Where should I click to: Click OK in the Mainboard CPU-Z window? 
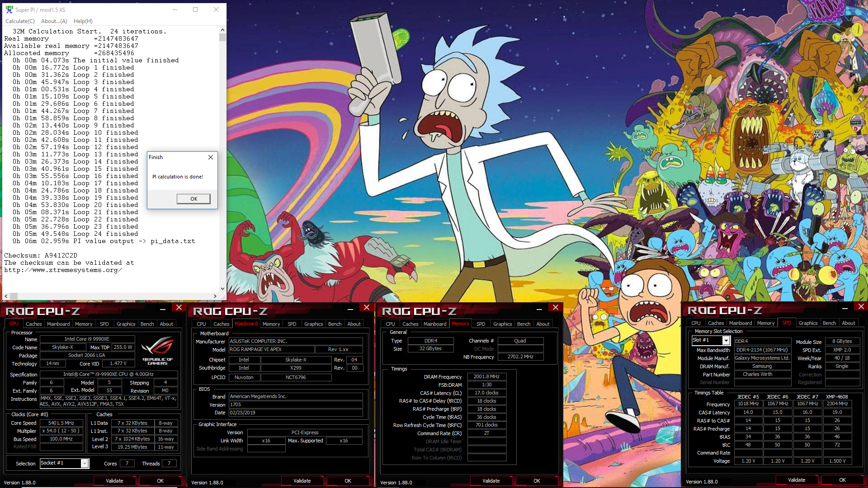[x=348, y=481]
